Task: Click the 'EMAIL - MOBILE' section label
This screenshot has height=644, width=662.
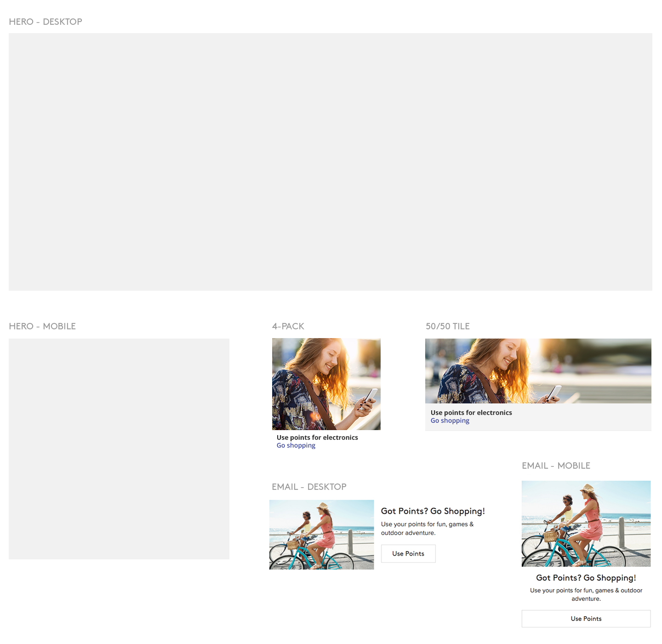Action: pyautogui.click(x=556, y=466)
